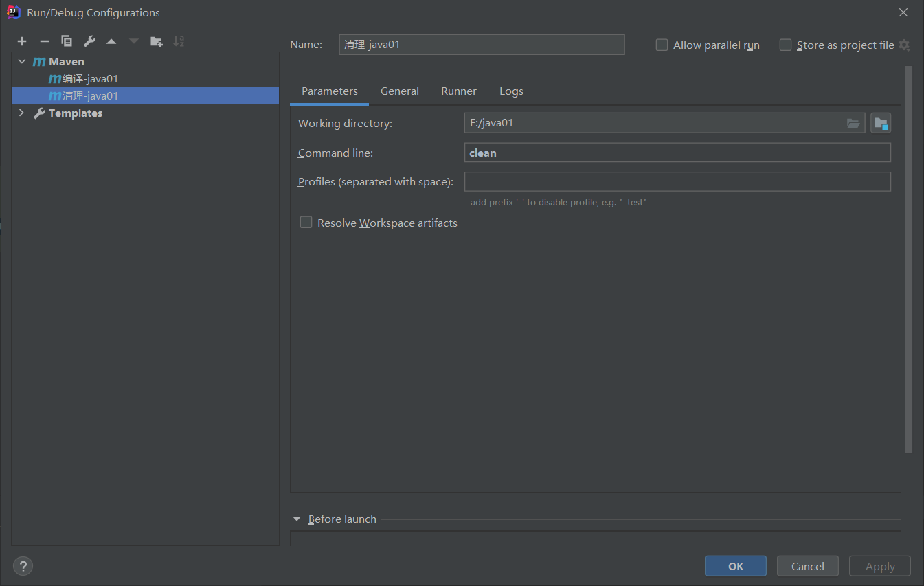Copy the selected configuration
Screen dimensions: 924x586
coord(67,41)
